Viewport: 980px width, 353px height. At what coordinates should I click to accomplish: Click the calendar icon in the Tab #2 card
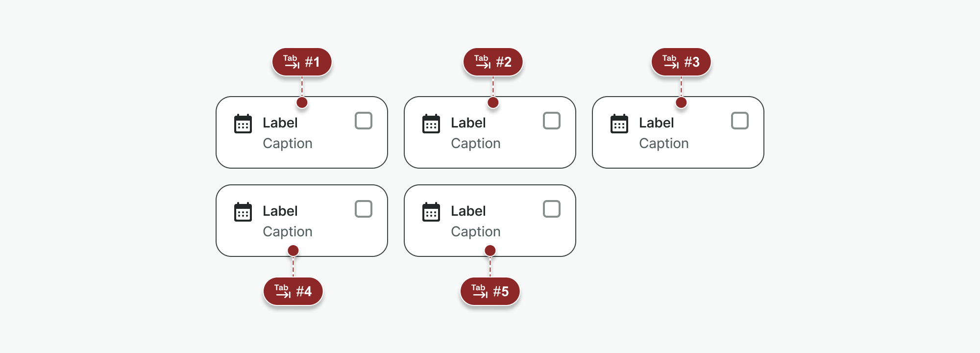[431, 124]
